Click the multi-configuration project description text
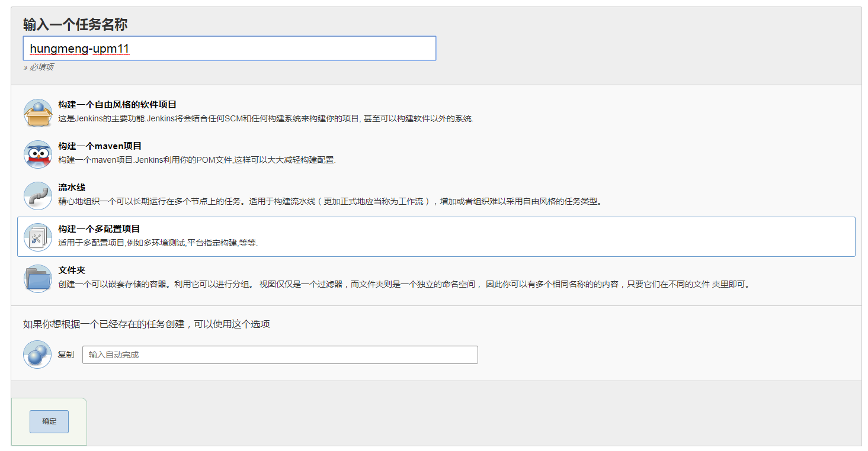The width and height of the screenshot is (868, 451). 158,243
